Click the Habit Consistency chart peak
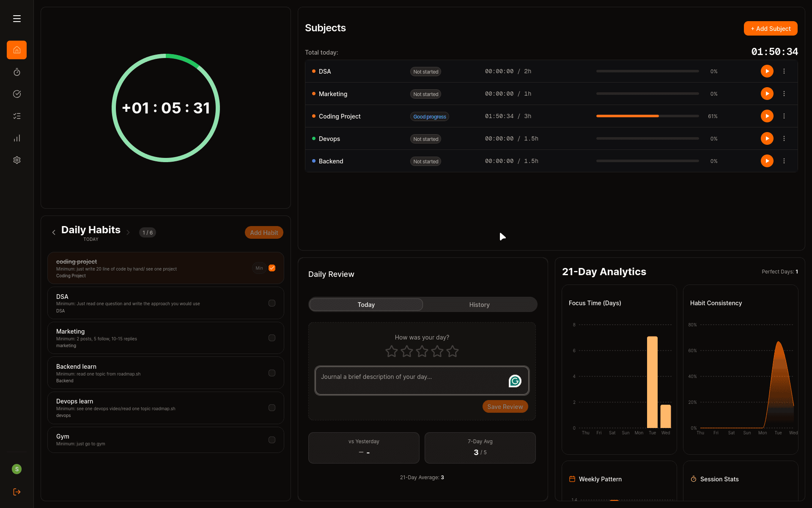The height and width of the screenshot is (508, 812). [779, 342]
